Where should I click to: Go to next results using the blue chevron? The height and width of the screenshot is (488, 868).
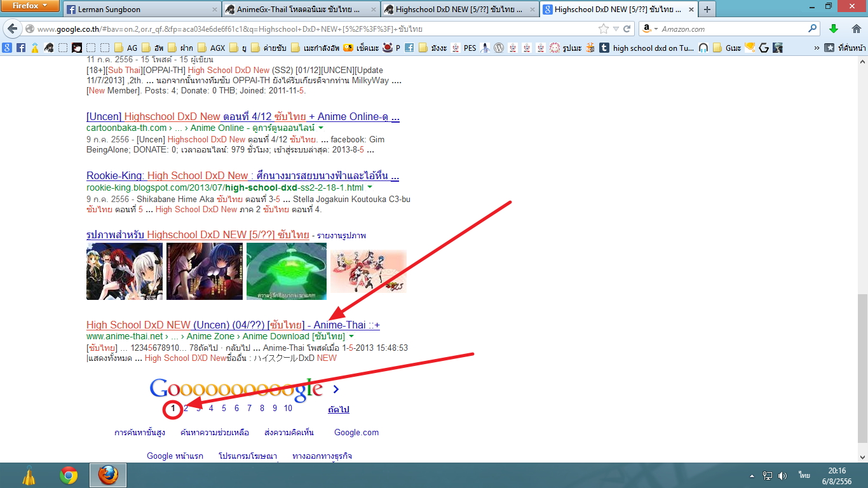point(336,389)
